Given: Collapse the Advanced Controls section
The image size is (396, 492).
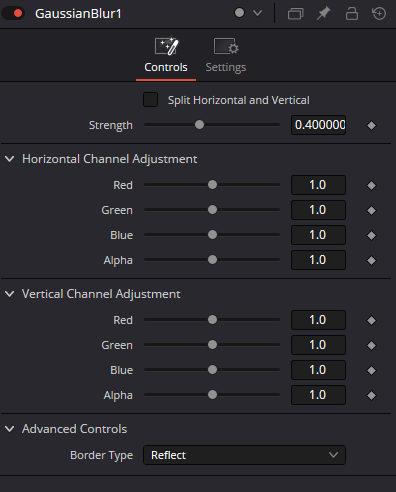Looking at the screenshot, I should click(x=10, y=429).
